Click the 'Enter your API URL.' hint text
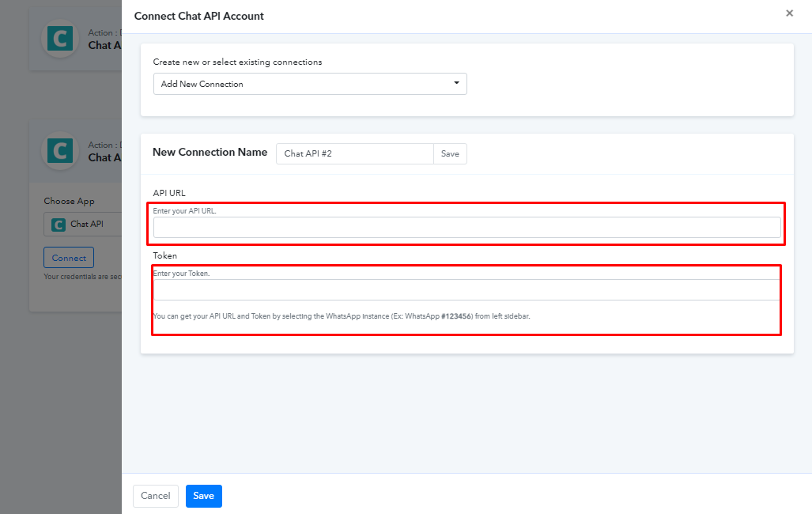Image resolution: width=812 pixels, height=514 pixels. 184,211
